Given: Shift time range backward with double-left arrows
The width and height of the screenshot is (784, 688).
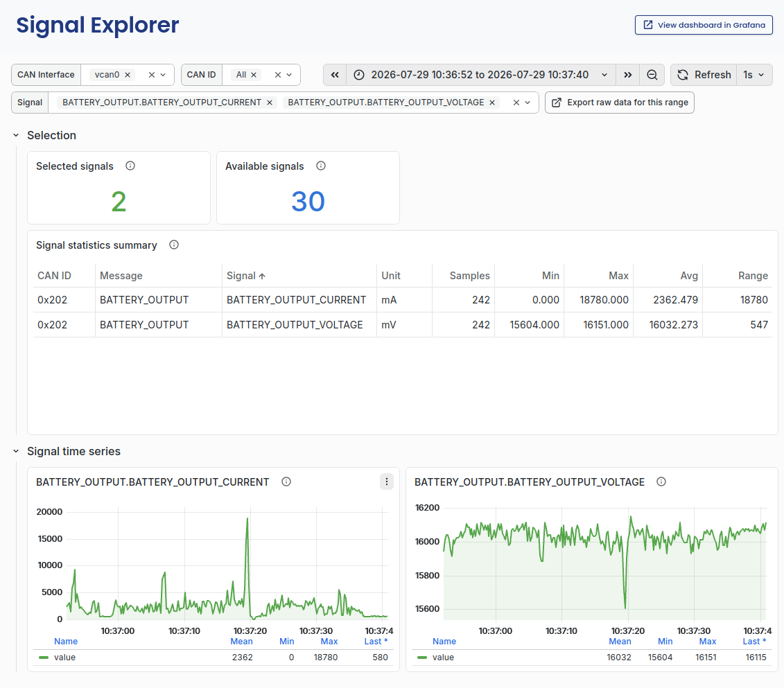Looking at the screenshot, I should (335, 75).
